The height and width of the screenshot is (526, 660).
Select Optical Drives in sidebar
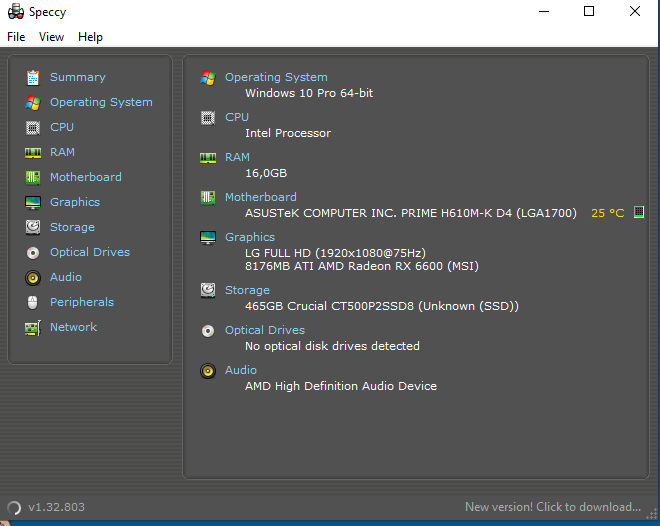coord(90,252)
